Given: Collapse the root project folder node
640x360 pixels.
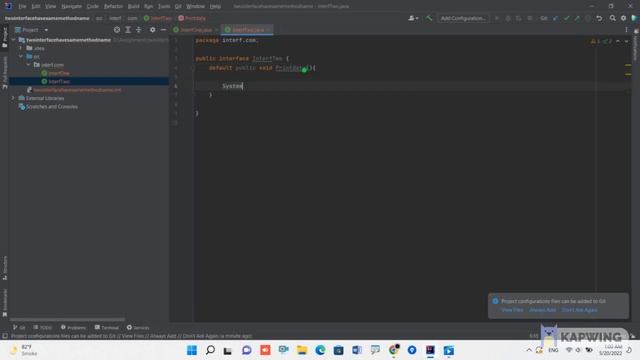Looking at the screenshot, I should [13, 40].
